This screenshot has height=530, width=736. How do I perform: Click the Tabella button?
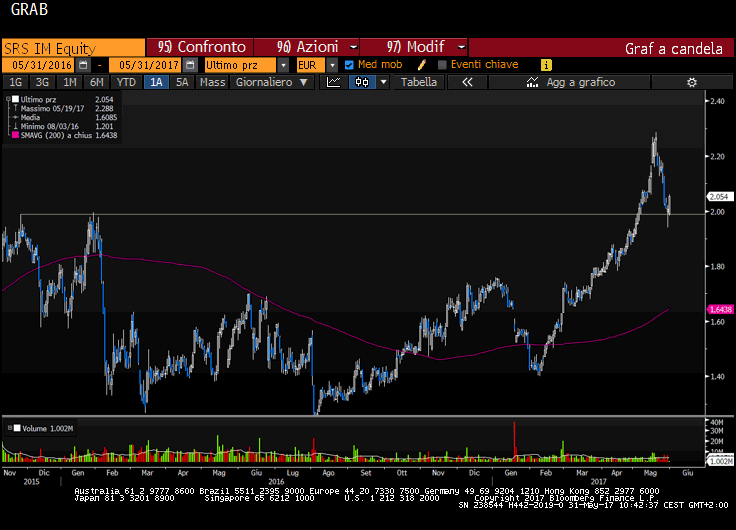(x=419, y=82)
